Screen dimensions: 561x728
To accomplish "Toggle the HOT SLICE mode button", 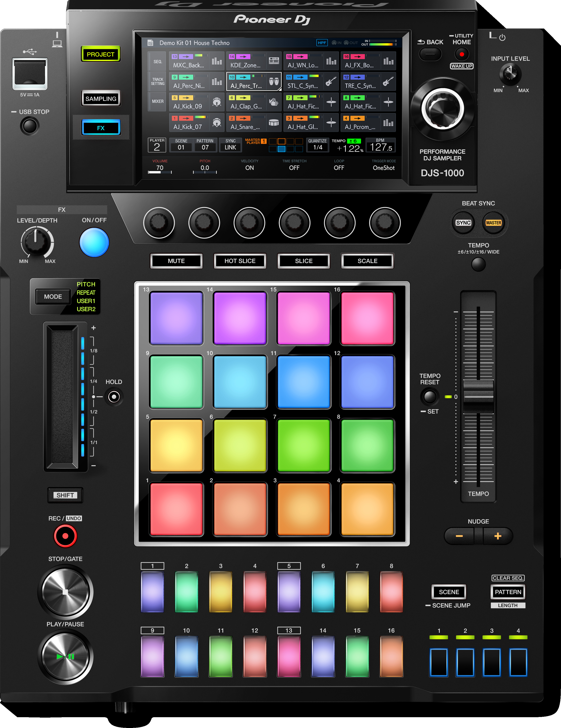I will pyautogui.click(x=240, y=261).
